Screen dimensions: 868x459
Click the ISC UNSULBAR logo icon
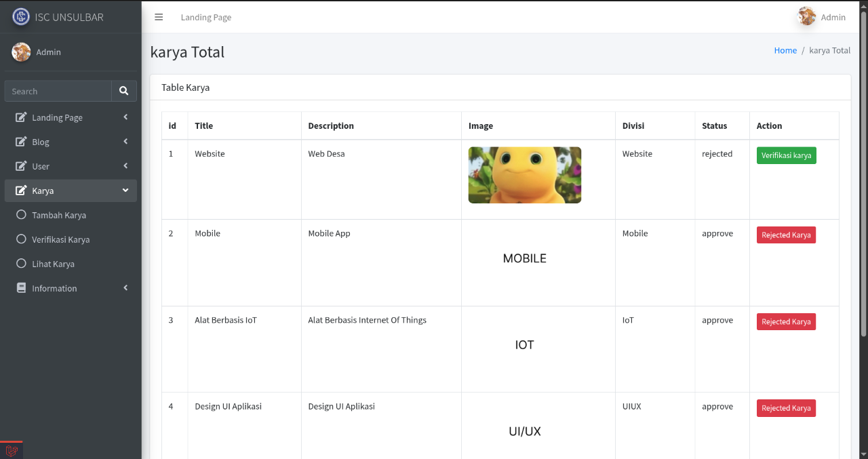click(21, 17)
